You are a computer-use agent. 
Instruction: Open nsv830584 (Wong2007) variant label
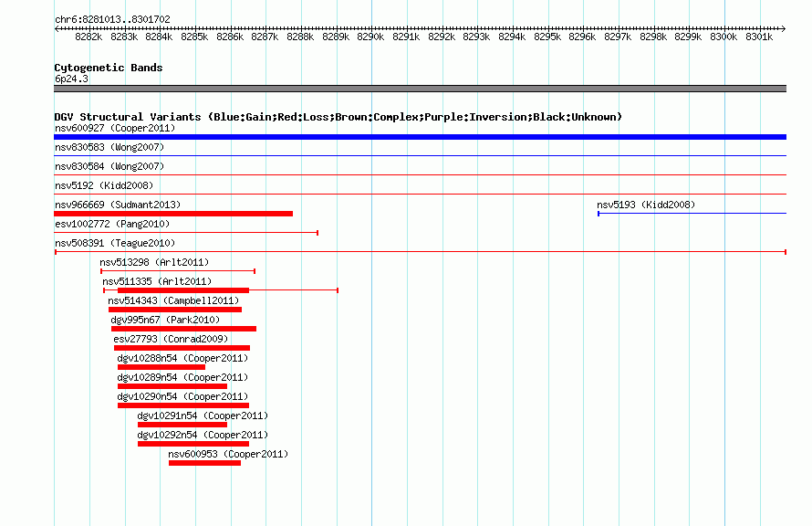pos(109,166)
